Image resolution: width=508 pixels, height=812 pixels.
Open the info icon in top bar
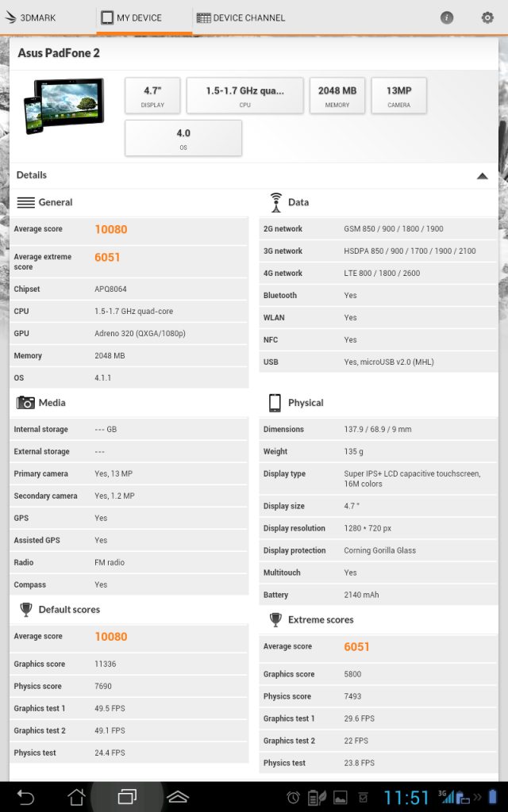click(446, 17)
